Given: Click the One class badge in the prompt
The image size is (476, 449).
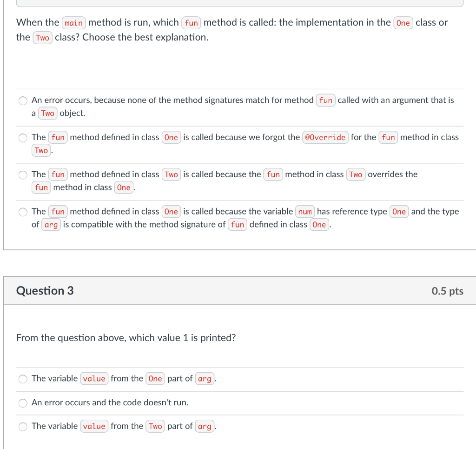Looking at the screenshot, I should [x=403, y=22].
